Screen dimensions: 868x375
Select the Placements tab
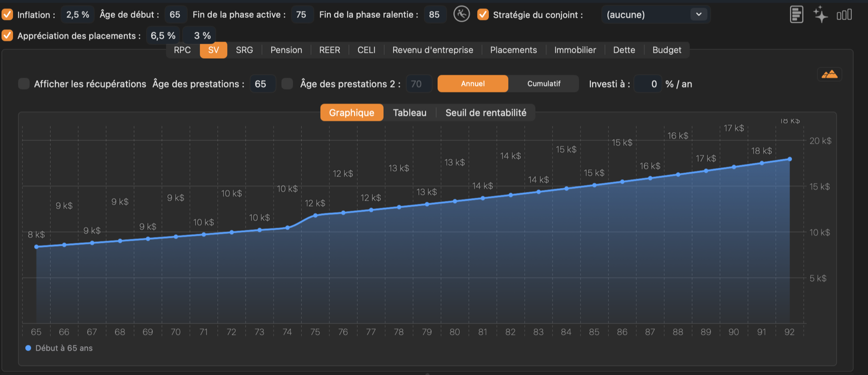tap(513, 50)
